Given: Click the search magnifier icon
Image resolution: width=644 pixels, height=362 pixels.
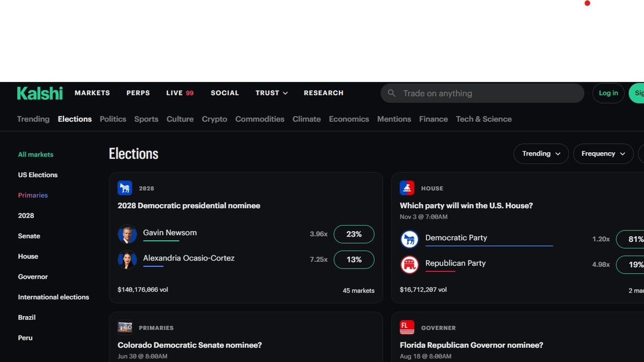Looking at the screenshot, I should pyautogui.click(x=392, y=93).
